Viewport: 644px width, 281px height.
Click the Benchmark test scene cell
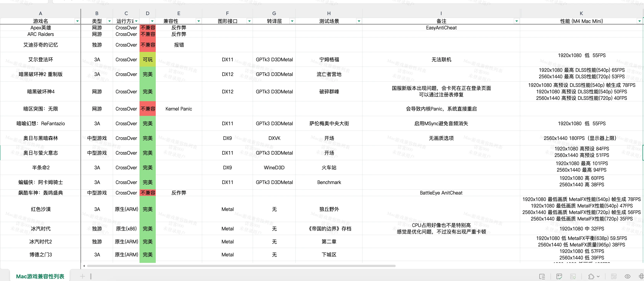pos(329,182)
